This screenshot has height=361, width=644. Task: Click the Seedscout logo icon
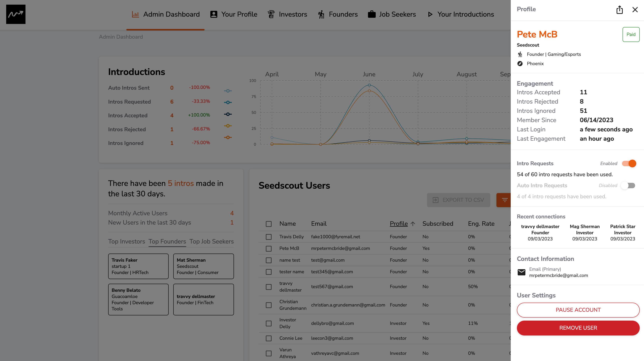[x=16, y=14]
